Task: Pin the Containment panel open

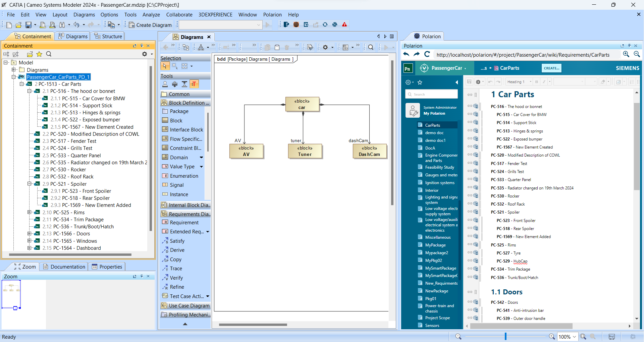Action: [x=142, y=46]
